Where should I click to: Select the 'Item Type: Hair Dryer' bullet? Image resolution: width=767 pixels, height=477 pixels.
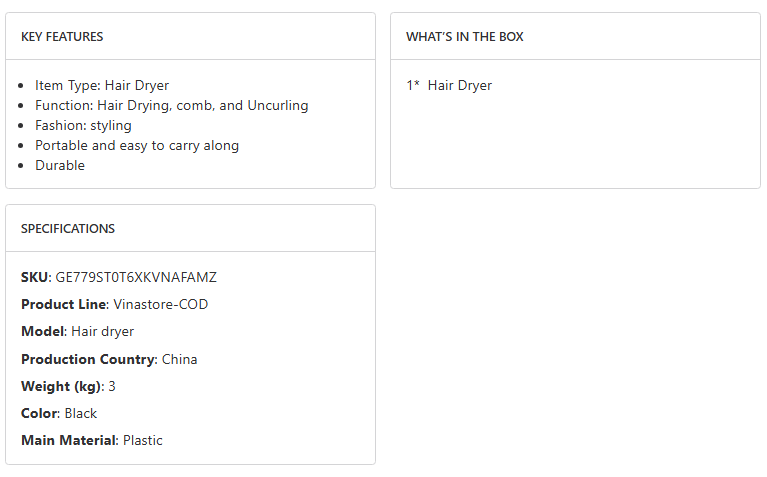click(x=102, y=86)
